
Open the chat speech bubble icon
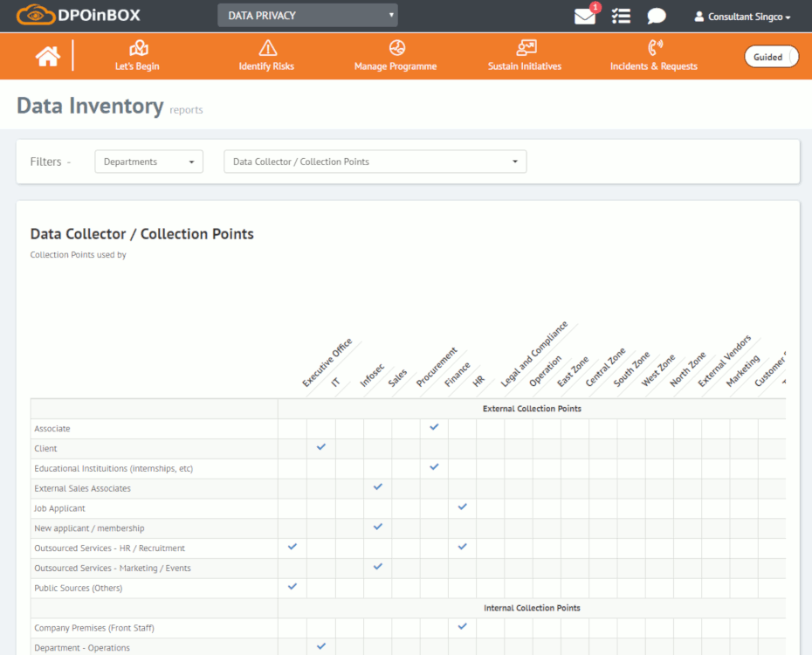point(657,17)
